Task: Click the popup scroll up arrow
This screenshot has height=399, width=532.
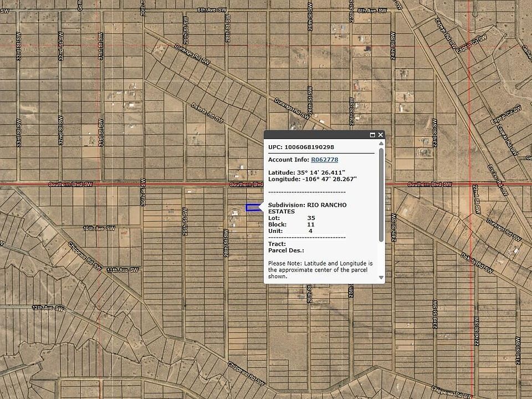Action: (x=381, y=144)
